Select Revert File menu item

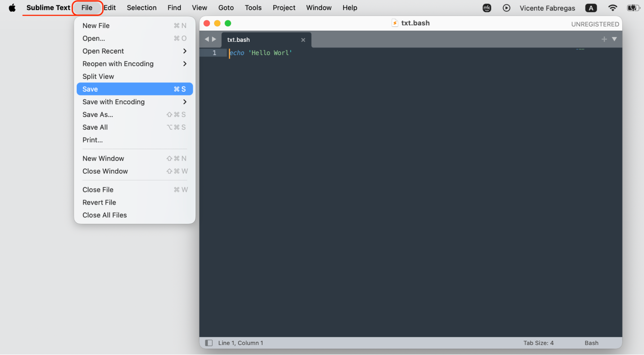tap(135, 202)
